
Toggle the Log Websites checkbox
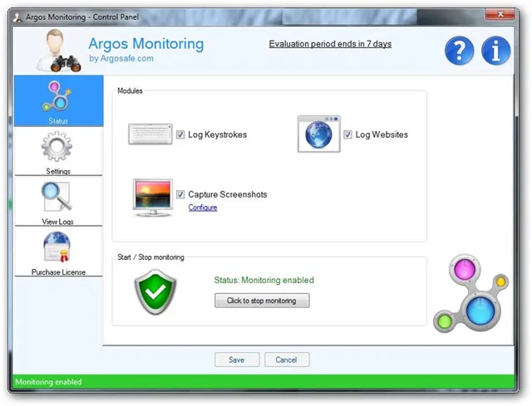348,135
